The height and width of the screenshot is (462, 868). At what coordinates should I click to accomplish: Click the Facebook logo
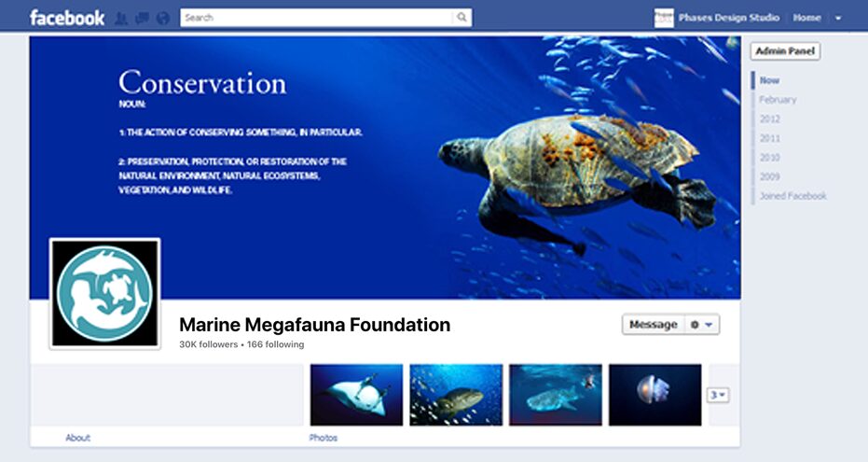(67, 18)
